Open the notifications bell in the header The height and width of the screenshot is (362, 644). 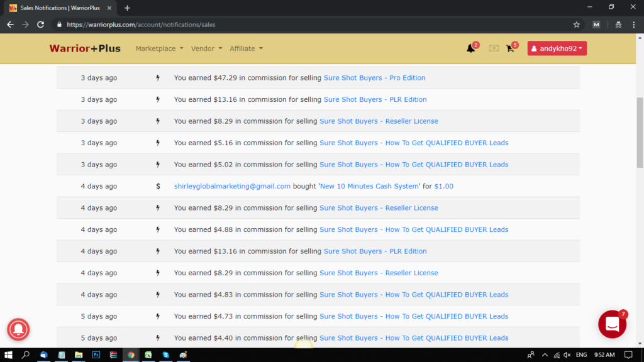pos(470,48)
